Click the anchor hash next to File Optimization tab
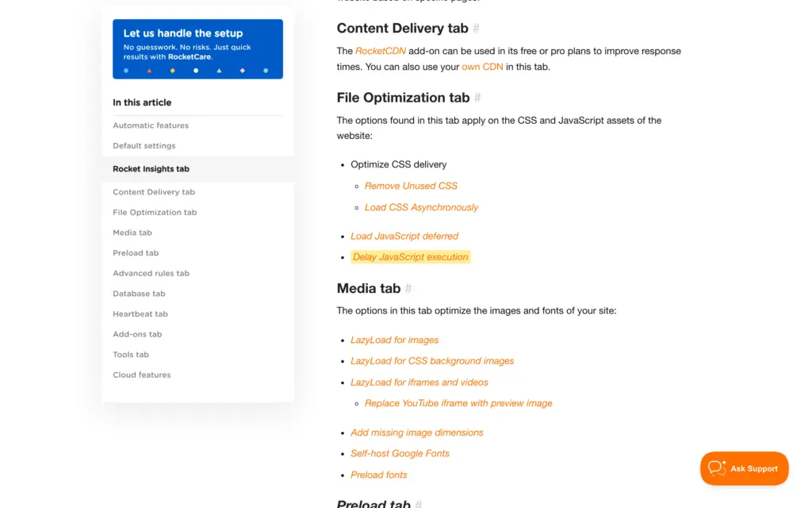 [477, 98]
